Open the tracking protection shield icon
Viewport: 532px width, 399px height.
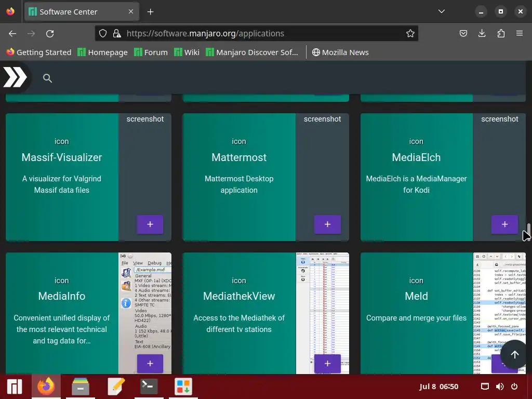click(x=103, y=33)
